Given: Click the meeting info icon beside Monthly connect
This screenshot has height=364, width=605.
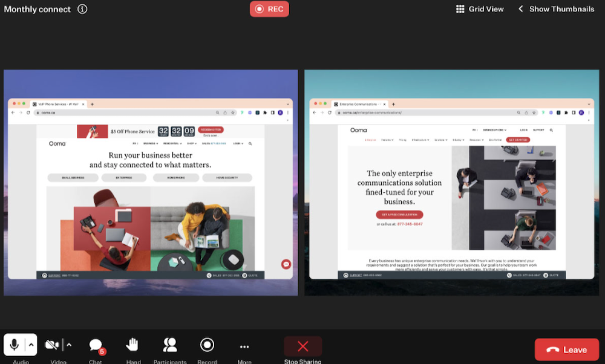Looking at the screenshot, I should pos(82,9).
